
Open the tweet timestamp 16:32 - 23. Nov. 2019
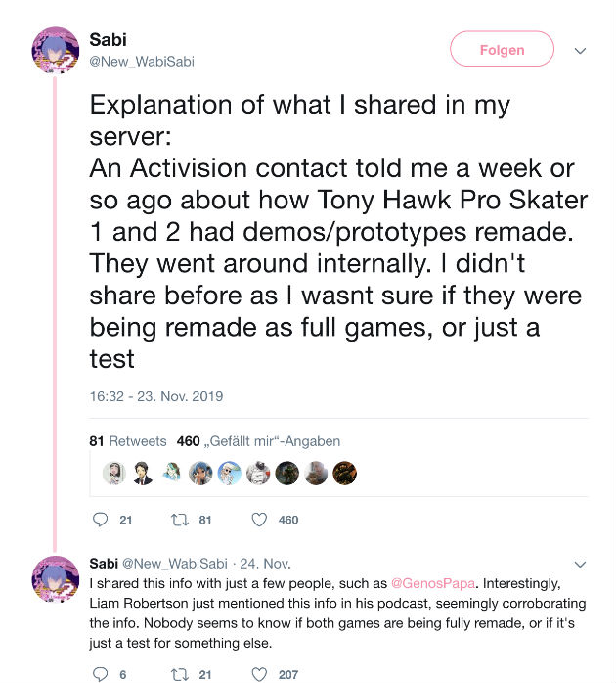tap(156, 396)
